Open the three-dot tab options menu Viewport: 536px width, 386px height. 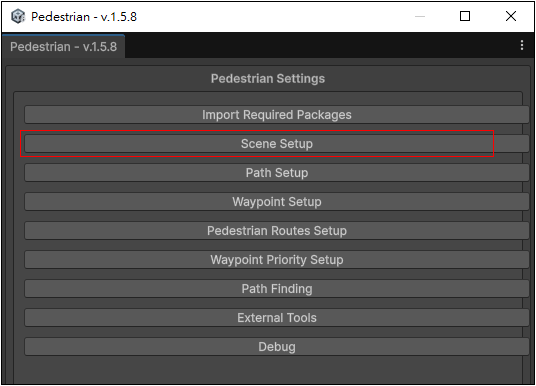coord(522,45)
